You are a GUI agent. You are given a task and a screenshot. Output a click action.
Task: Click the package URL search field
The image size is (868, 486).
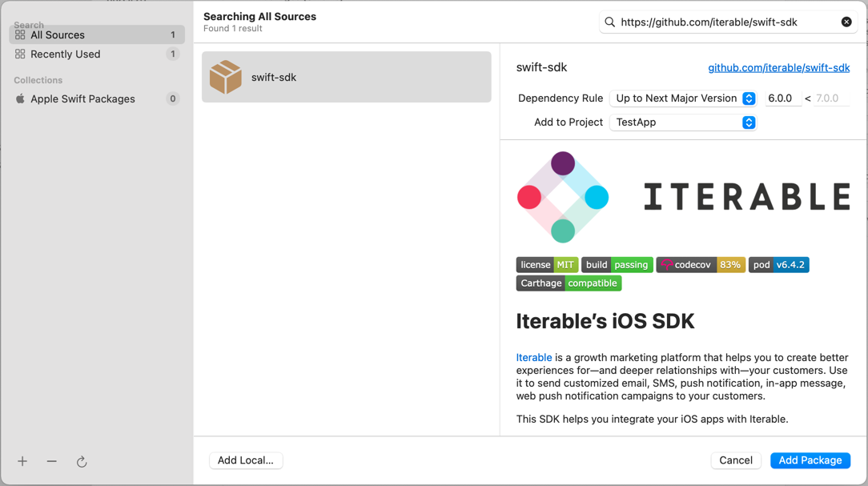point(727,22)
